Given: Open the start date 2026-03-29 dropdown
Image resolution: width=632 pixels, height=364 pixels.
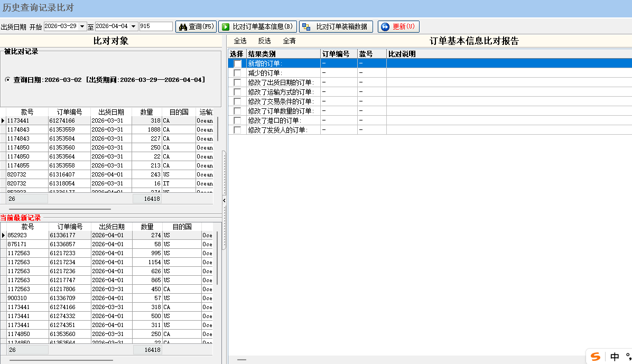Looking at the screenshot, I should [82, 26].
